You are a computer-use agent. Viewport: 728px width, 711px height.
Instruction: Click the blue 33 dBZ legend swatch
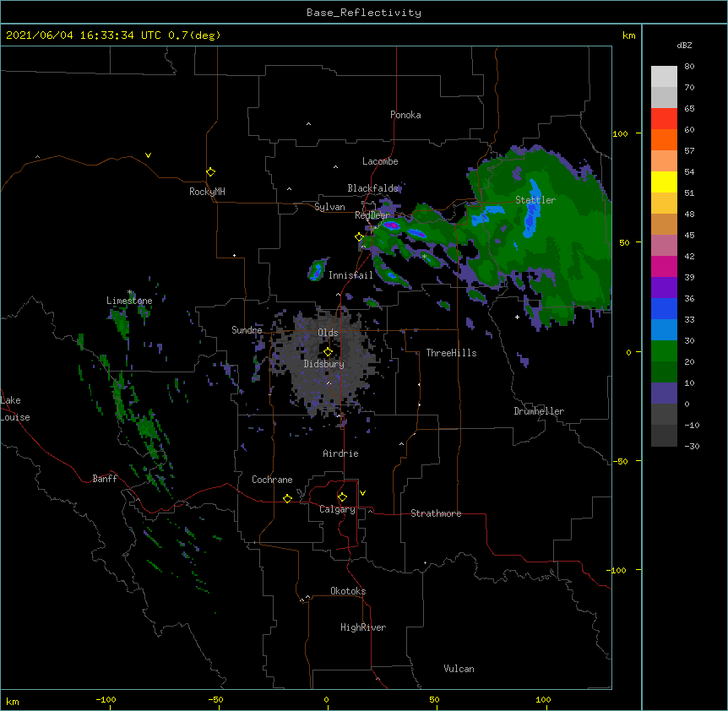click(x=664, y=308)
